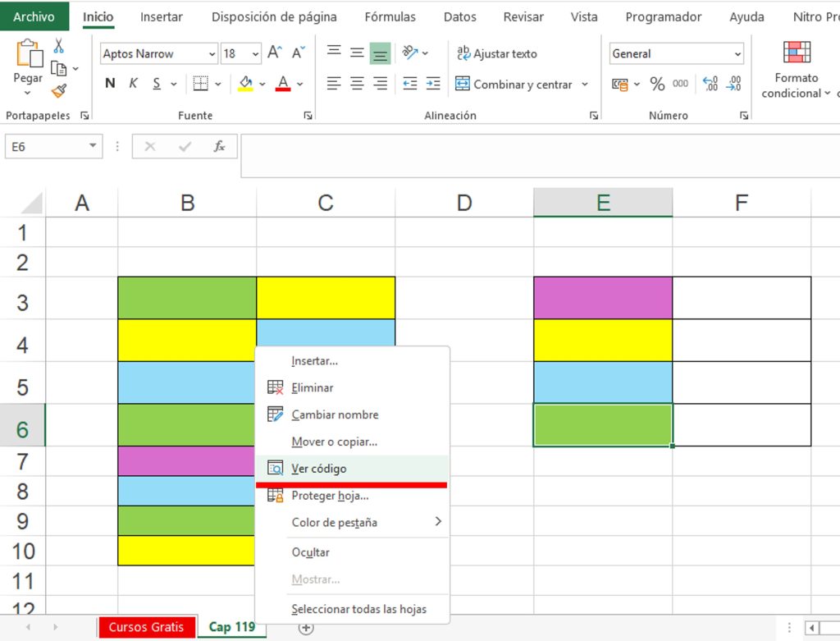Open the font name dropdown Aptos Narrow
840x641 pixels.
159,53
